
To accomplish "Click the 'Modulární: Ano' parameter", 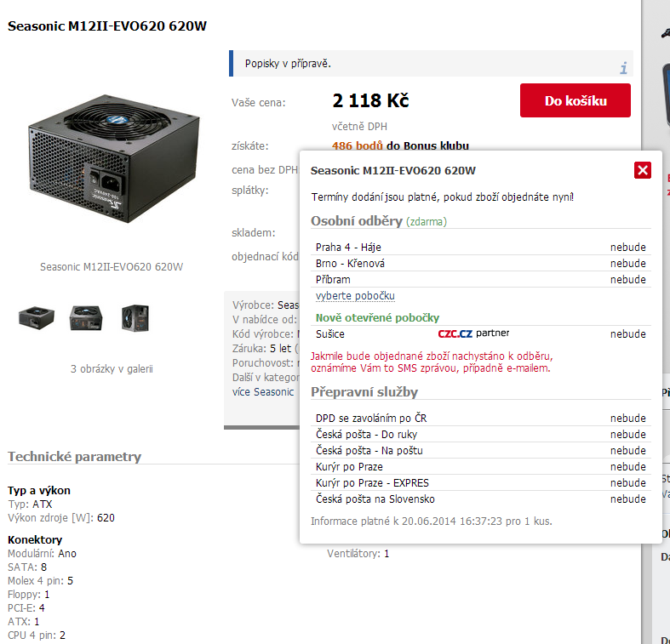I will click(42, 554).
